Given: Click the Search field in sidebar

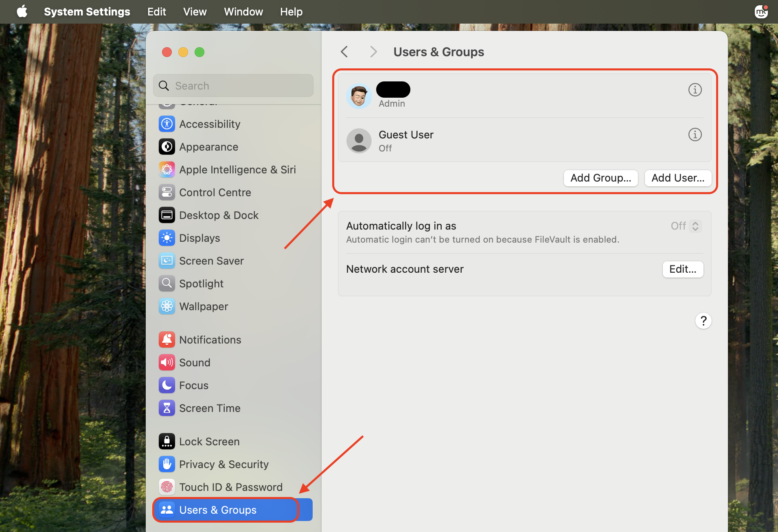Looking at the screenshot, I should pos(233,85).
